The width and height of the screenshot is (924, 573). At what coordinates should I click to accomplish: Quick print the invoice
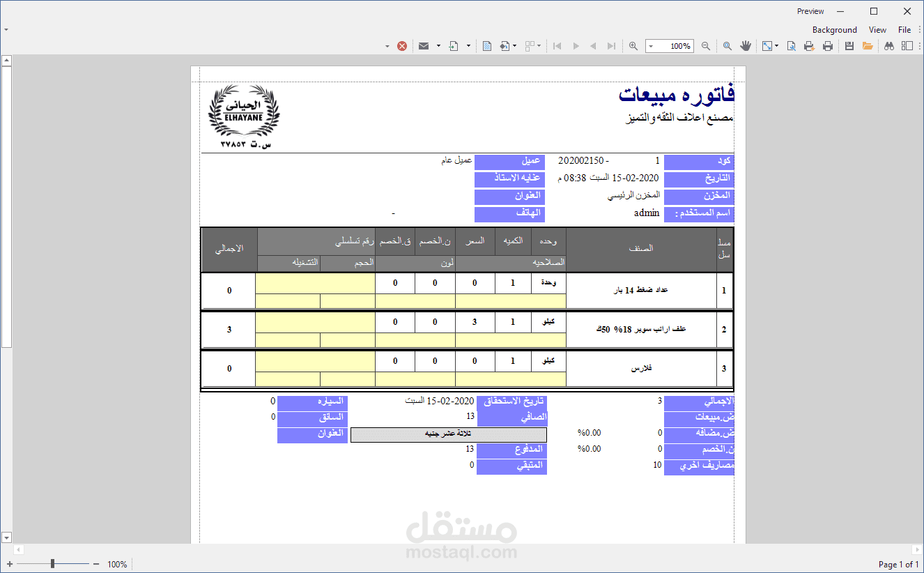pos(809,46)
